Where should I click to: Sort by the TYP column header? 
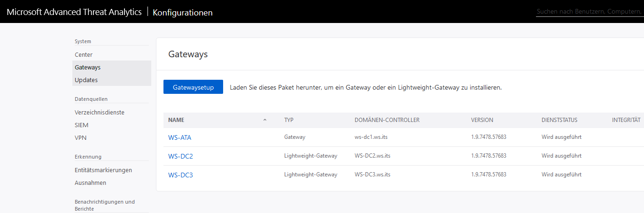289,120
